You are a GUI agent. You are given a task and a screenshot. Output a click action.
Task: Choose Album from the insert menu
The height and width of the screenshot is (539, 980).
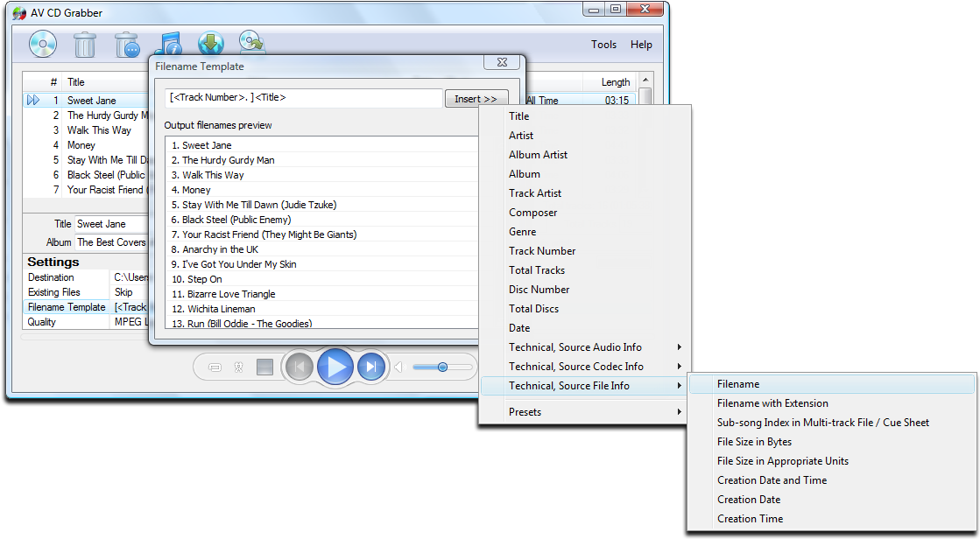click(x=525, y=174)
